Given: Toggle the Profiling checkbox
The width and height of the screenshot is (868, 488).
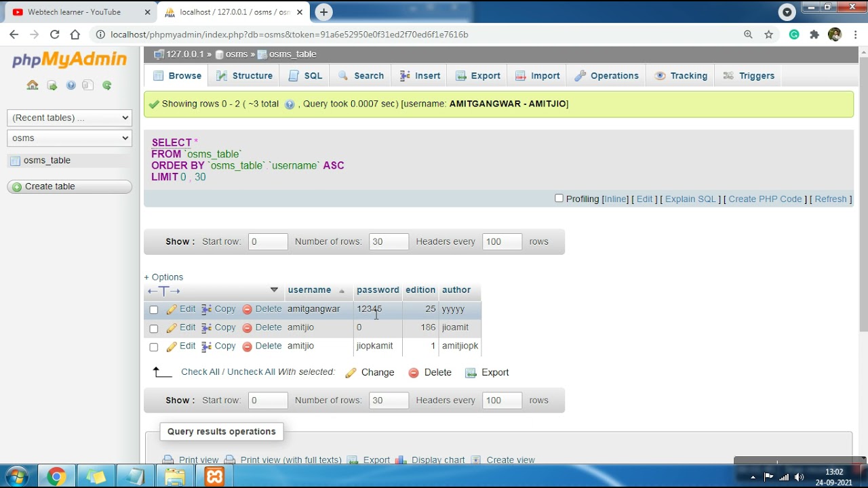Looking at the screenshot, I should pos(559,199).
